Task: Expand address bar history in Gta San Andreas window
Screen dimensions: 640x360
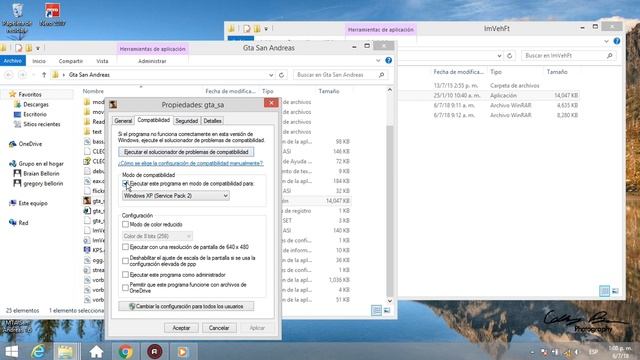Action: coord(271,75)
